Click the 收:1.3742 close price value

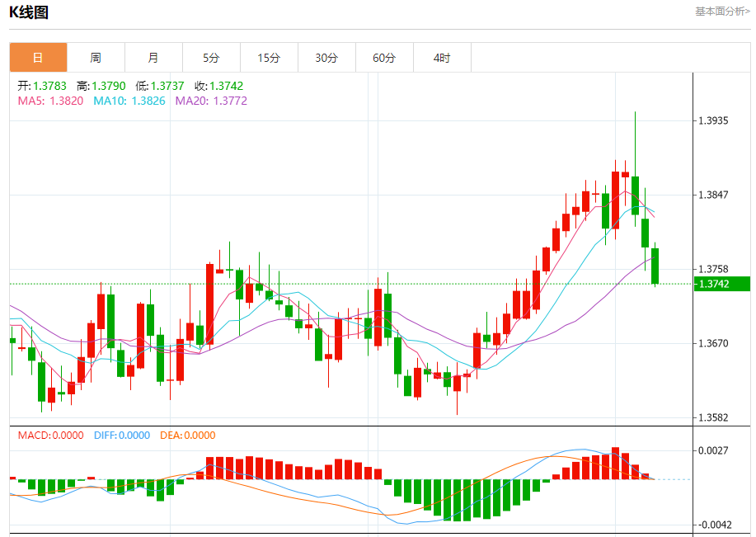click(219, 86)
